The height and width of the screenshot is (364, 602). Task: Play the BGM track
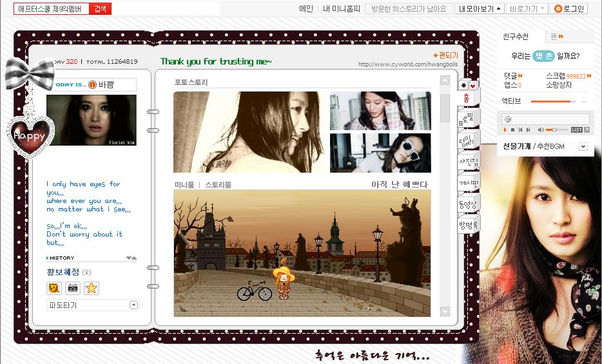[505, 130]
